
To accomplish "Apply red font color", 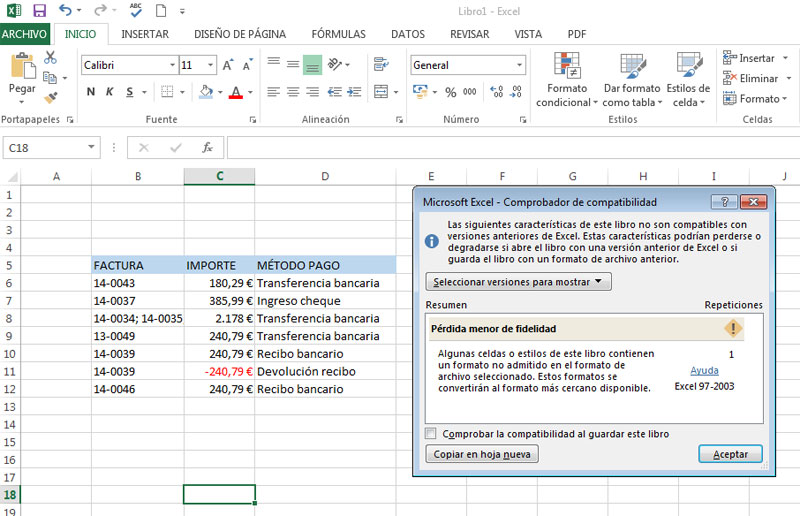I will 236,92.
